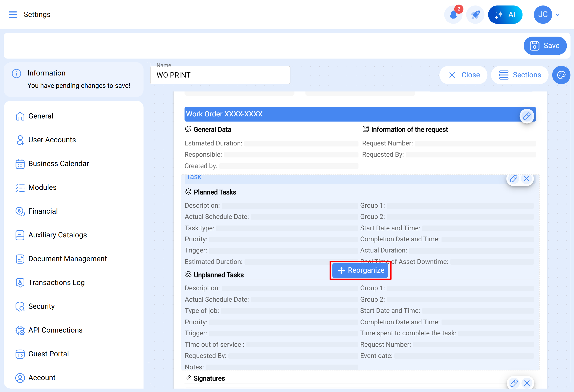Remove the Signatures section
The width and height of the screenshot is (574, 392).
(x=527, y=383)
